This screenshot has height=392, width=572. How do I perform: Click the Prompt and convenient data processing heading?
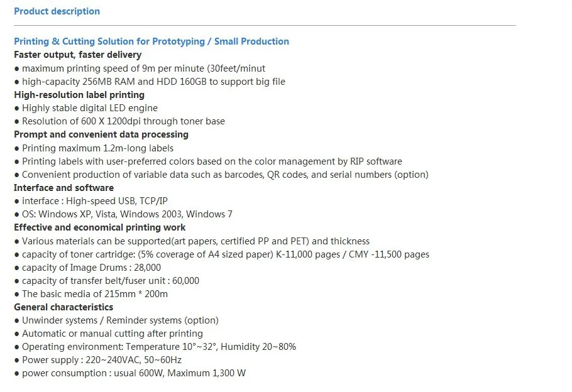[x=101, y=134]
